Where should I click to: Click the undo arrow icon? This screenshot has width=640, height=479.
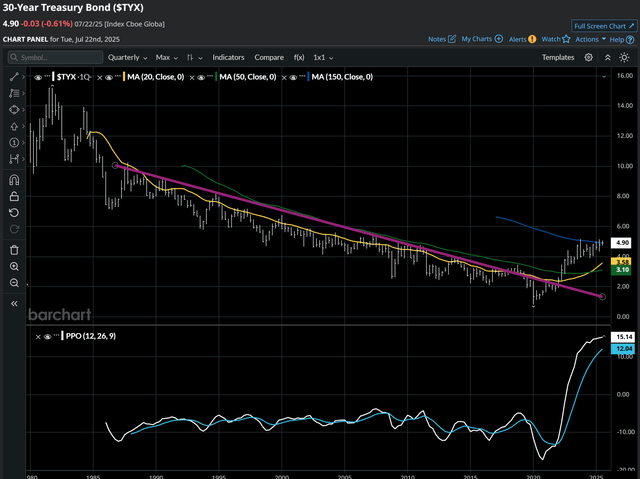14,213
